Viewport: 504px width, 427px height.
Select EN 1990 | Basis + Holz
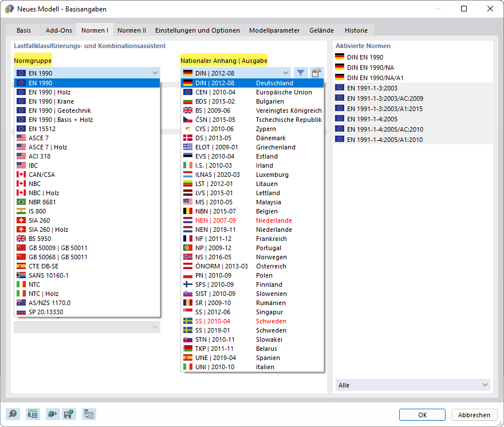tap(87, 120)
